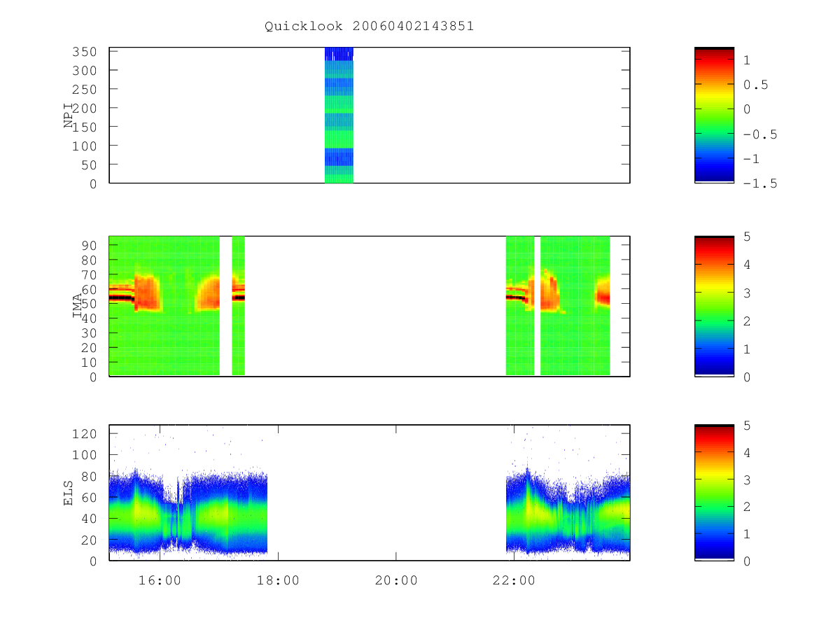The height and width of the screenshot is (630, 840).
Task: Click the 16:00 time tick label
Action: [x=160, y=580]
